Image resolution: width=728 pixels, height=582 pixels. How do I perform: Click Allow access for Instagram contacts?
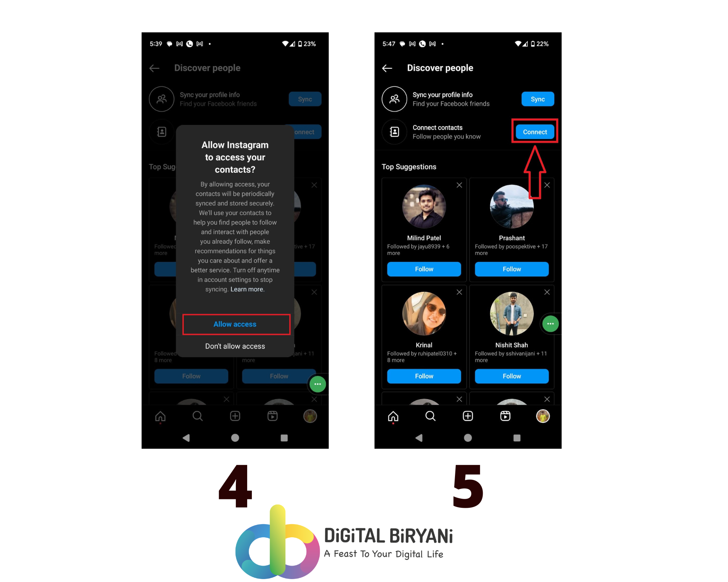pos(235,324)
